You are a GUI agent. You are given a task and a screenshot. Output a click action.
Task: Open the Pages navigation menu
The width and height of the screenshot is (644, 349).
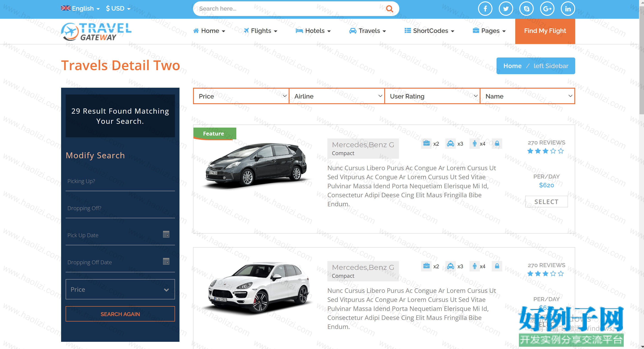[489, 31]
